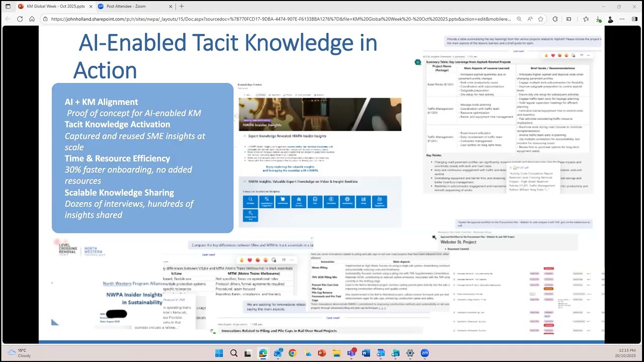The width and height of the screenshot is (644, 362).
Task: Launch Google Chrome from taskbar
Action: click(x=292, y=353)
